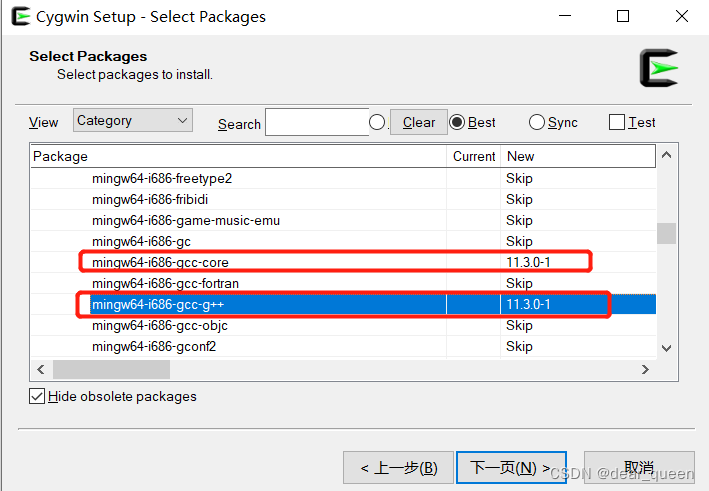This screenshot has height=491, width=709.
Task: Change Skip action for mingw64-i686-gcc-objc
Action: coord(519,326)
